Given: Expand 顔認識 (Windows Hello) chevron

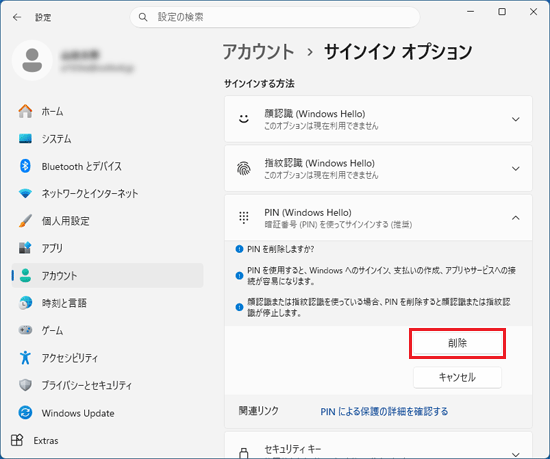Looking at the screenshot, I should pos(515,119).
